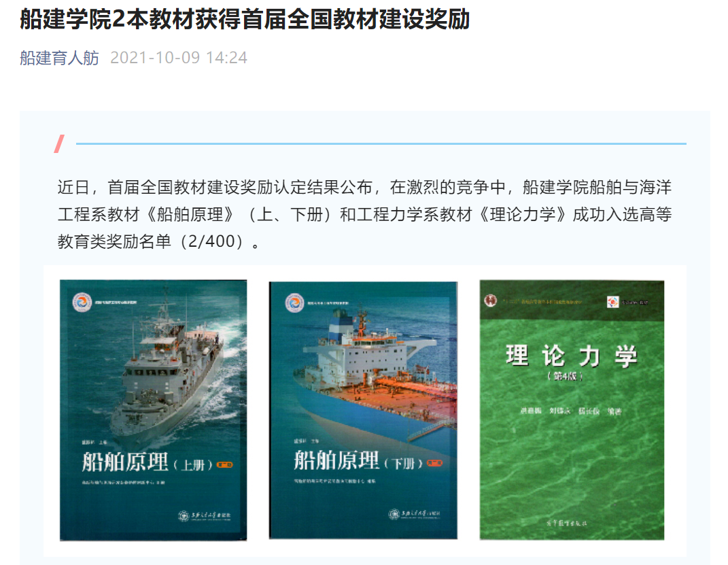Click the red emblem on 理论力学 cover's top-left
The height and width of the screenshot is (565, 728).
pos(487,300)
